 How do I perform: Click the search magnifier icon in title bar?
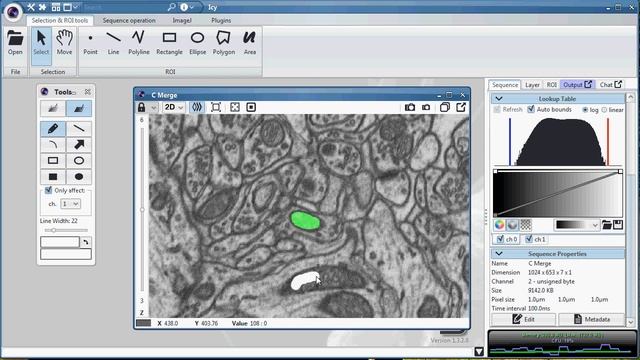(171, 7)
